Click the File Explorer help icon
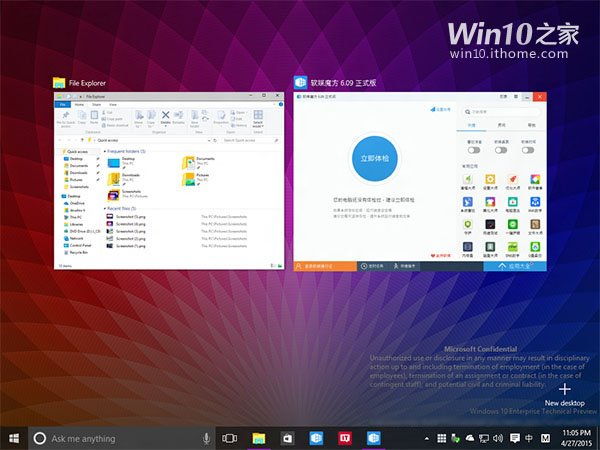The height and width of the screenshot is (450, 600). pyautogui.click(x=281, y=104)
